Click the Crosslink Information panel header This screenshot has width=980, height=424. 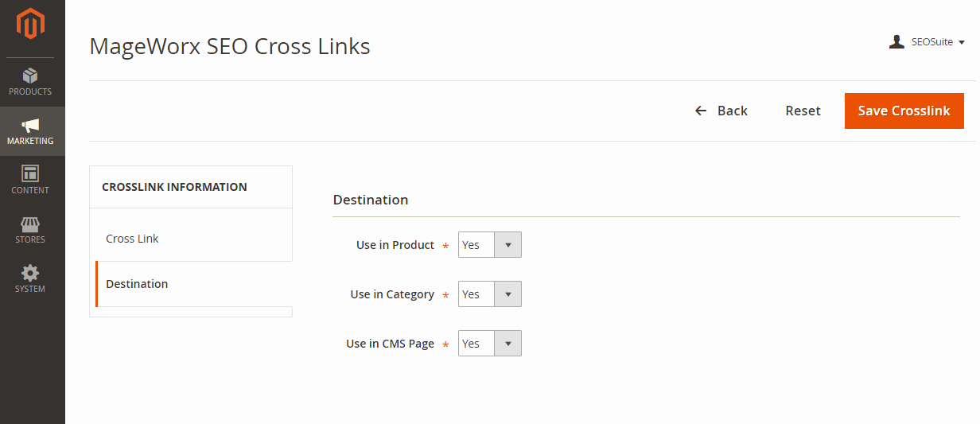coord(191,187)
